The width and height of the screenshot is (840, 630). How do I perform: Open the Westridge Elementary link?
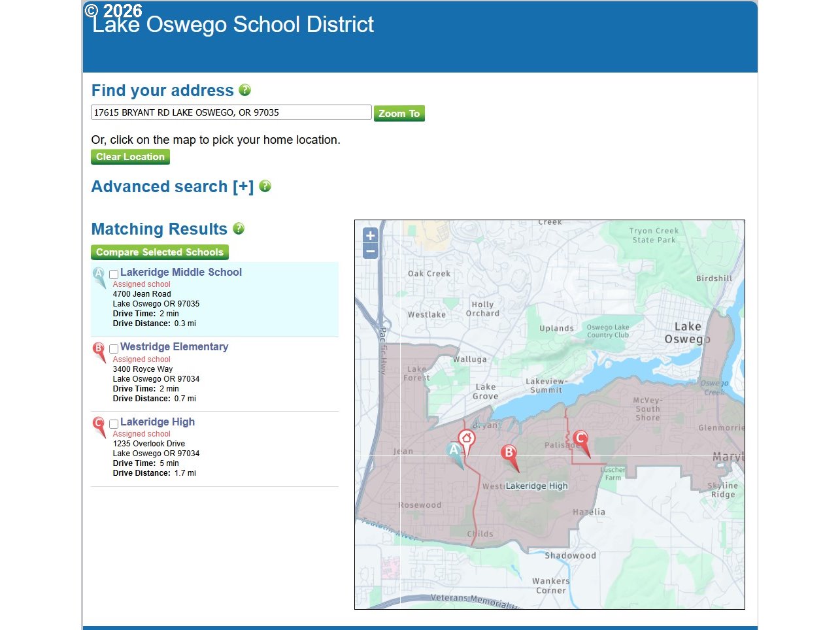(175, 347)
